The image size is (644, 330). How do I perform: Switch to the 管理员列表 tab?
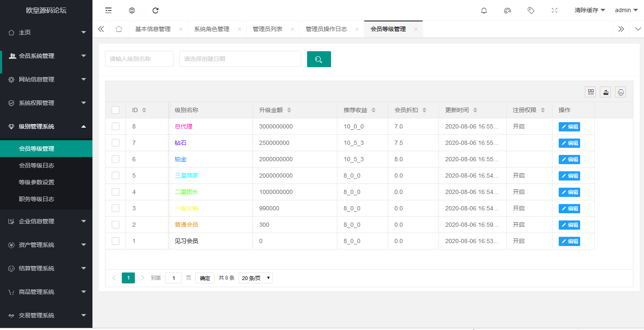pos(268,29)
